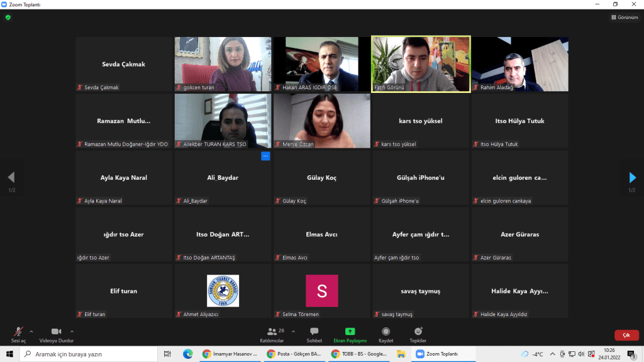The height and width of the screenshot is (362, 644).
Task: Go to previous participants page arrow
Action: click(x=11, y=178)
